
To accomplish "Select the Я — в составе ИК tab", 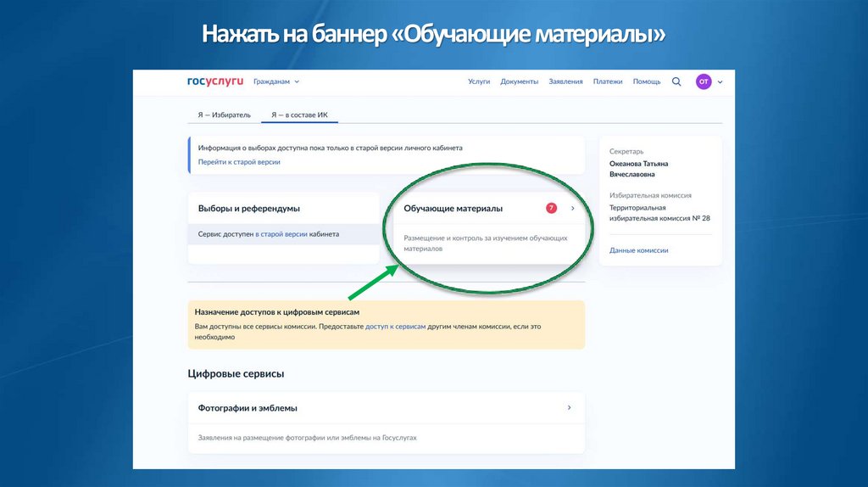I will [x=299, y=115].
